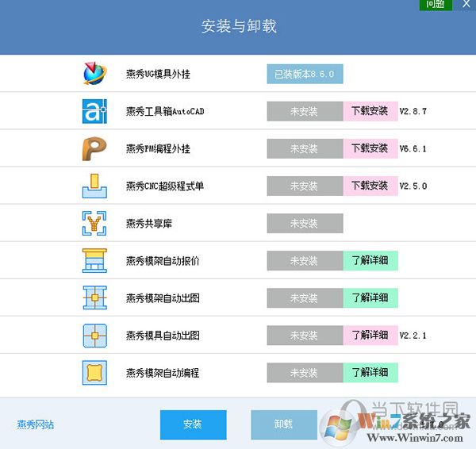Image resolution: width=476 pixels, height=449 pixels.
Task: Click 未安装 for 燕秀工具箱AutoCAD
Action: point(305,111)
